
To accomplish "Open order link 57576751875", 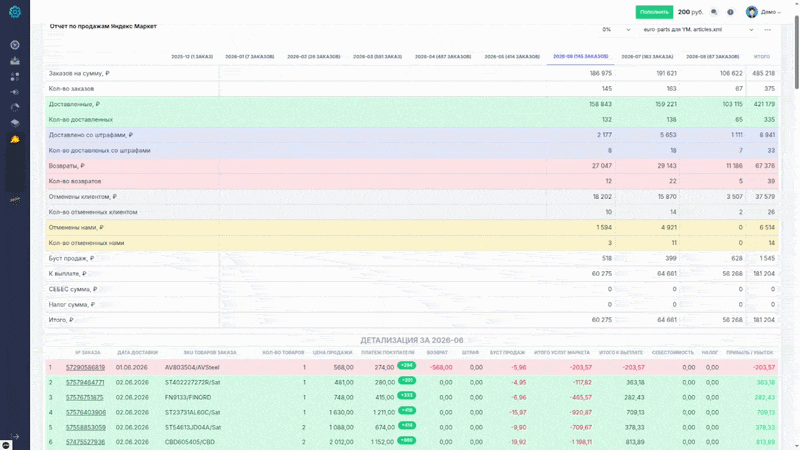I will pos(84,397).
